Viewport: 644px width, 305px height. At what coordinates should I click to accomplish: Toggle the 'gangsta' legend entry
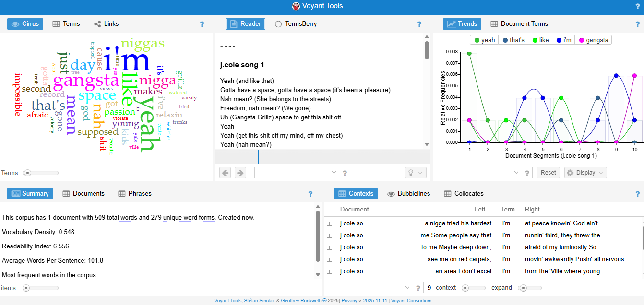coord(593,40)
